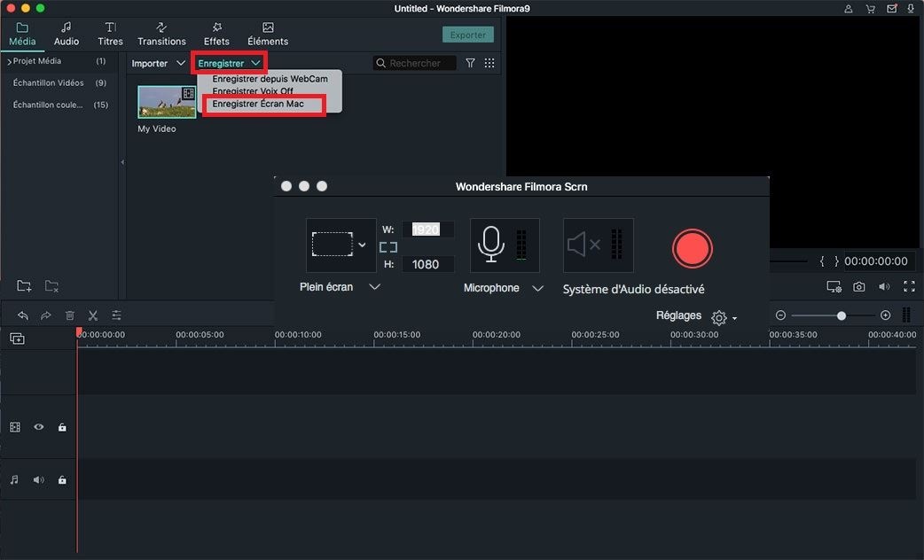Open the Microphone source dropdown

(537, 288)
